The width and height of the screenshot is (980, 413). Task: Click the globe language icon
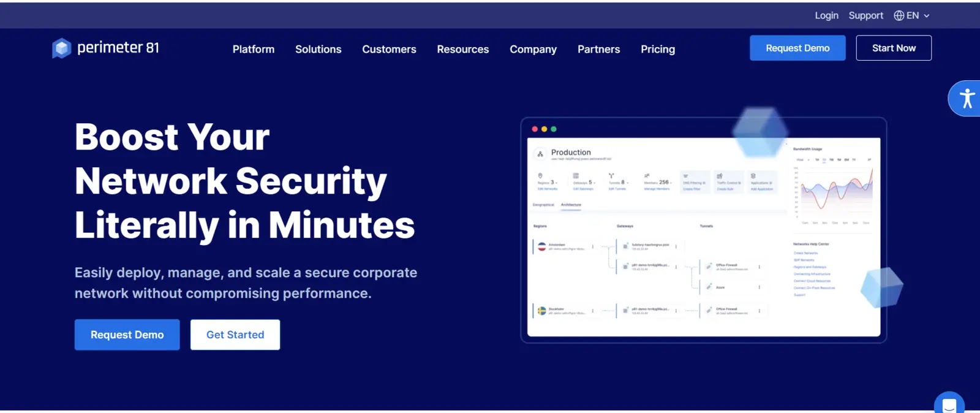[x=899, y=16]
